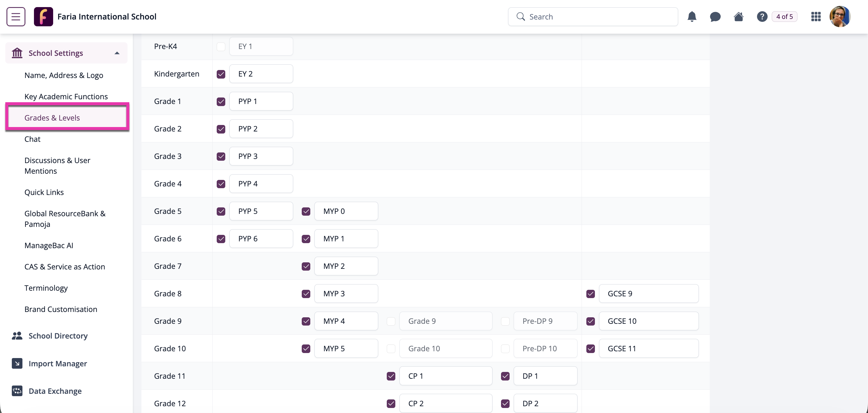Screen dimensions: 868x413
Task: Open the chat messages icon
Action: tap(715, 17)
